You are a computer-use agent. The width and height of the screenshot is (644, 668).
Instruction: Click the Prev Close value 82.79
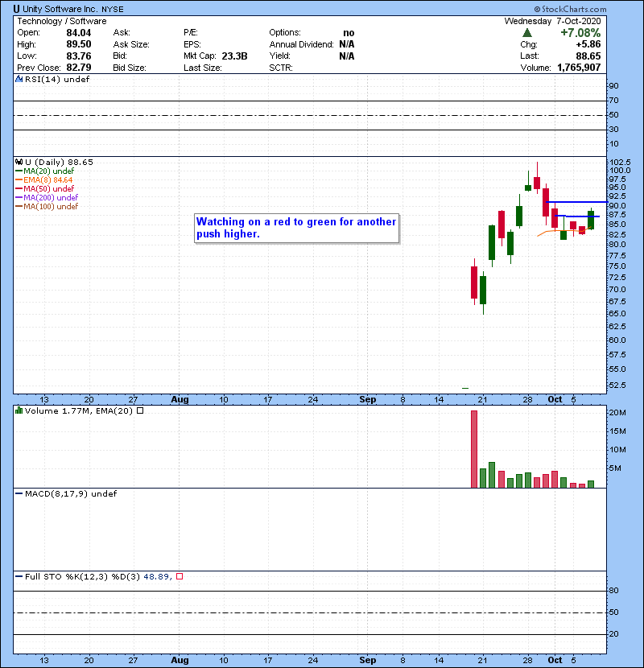[x=78, y=68]
